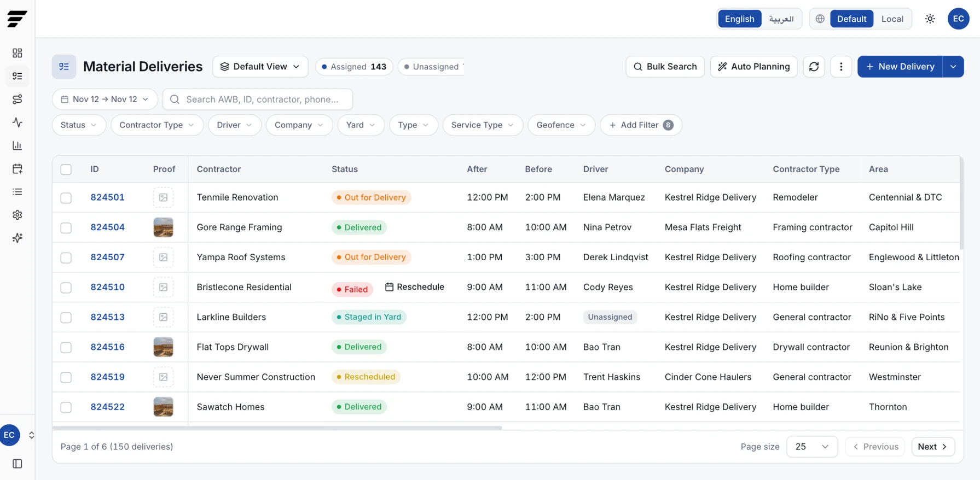Start Auto Planning
Screen dimensions: 980x480
point(753,67)
